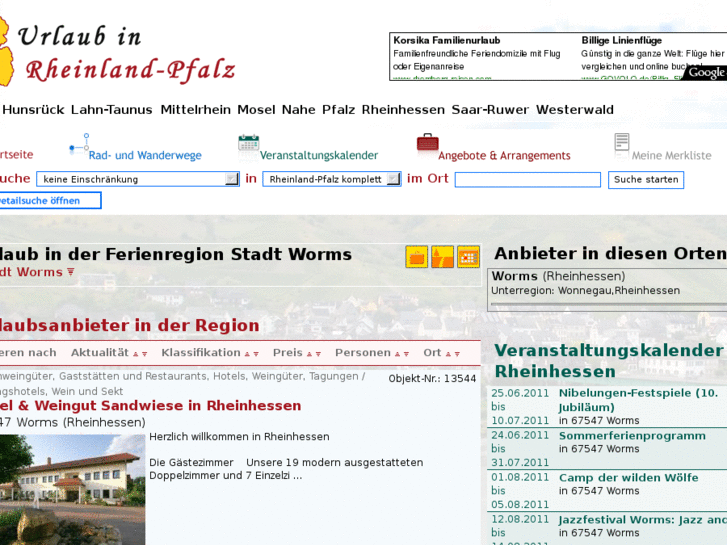Click the Veranstaltungskalender calendar icon
This screenshot has width=727, height=545.
(x=249, y=143)
